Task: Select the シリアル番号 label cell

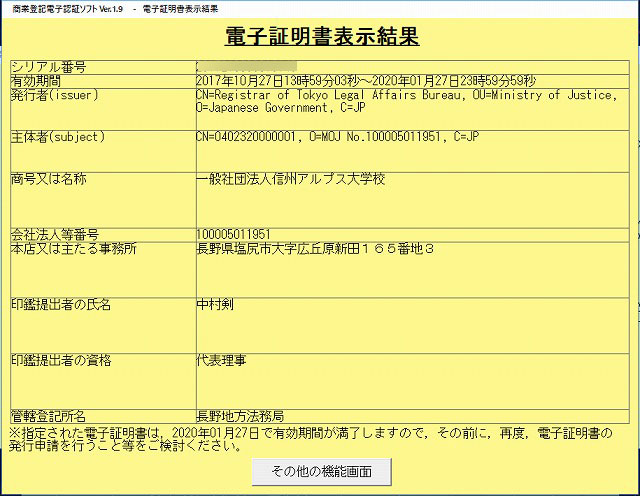Action: point(47,67)
